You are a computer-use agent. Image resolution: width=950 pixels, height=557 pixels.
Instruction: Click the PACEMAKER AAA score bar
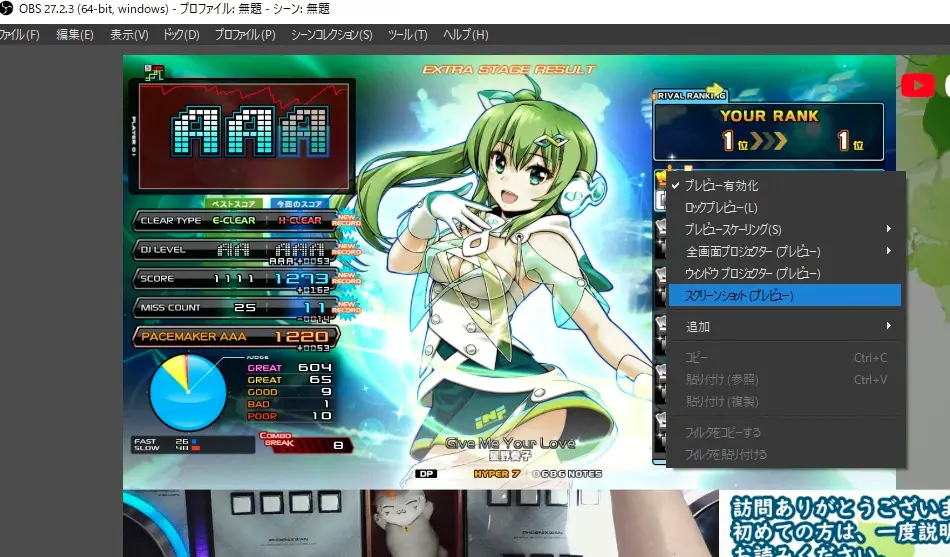point(235,337)
